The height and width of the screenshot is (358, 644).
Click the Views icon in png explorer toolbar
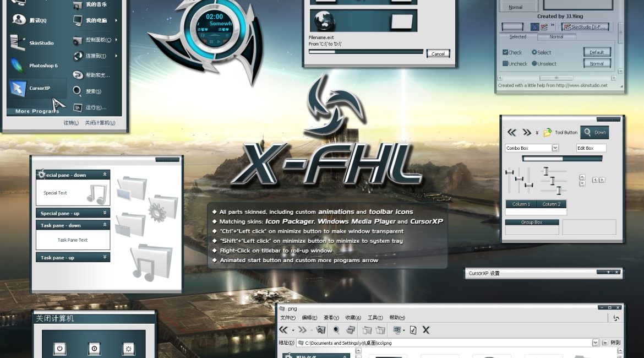[397, 330]
